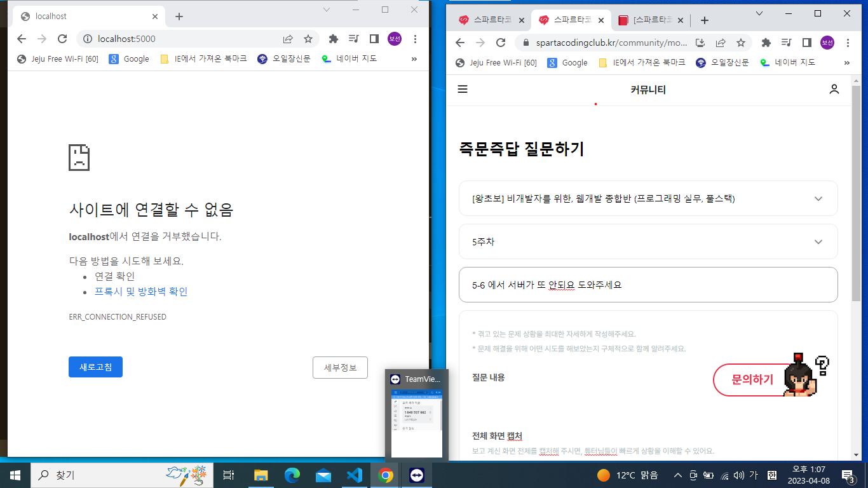Select the localhost tab

pos(88,17)
